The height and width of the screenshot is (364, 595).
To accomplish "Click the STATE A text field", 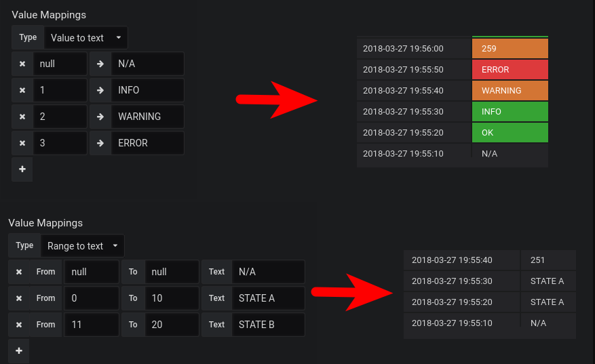I will [268, 298].
